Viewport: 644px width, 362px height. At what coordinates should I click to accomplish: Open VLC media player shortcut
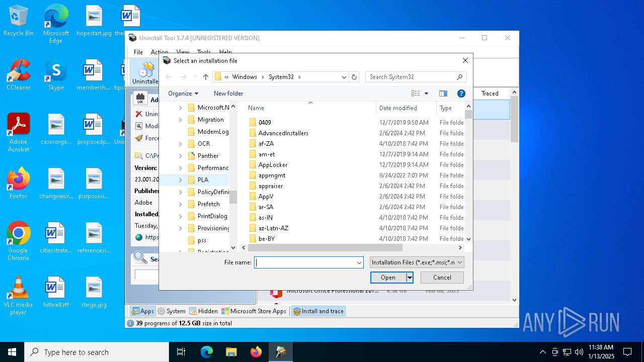pyautogui.click(x=19, y=295)
